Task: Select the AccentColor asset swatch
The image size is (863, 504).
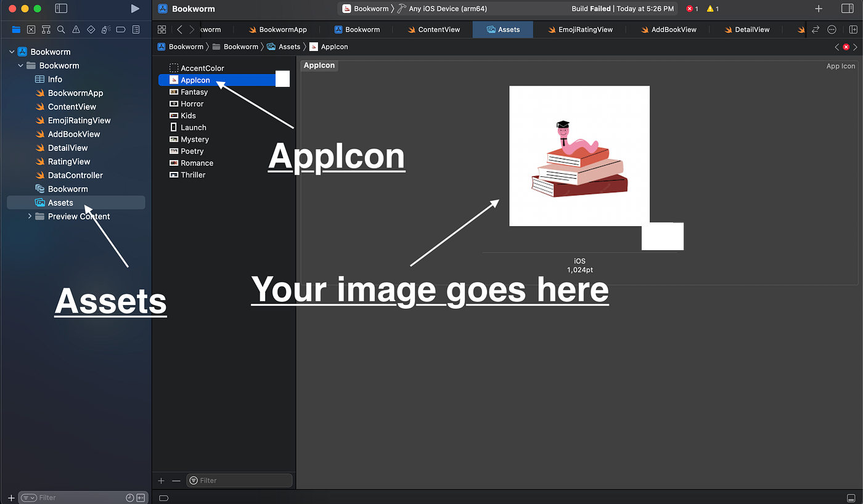Action: 197,68
